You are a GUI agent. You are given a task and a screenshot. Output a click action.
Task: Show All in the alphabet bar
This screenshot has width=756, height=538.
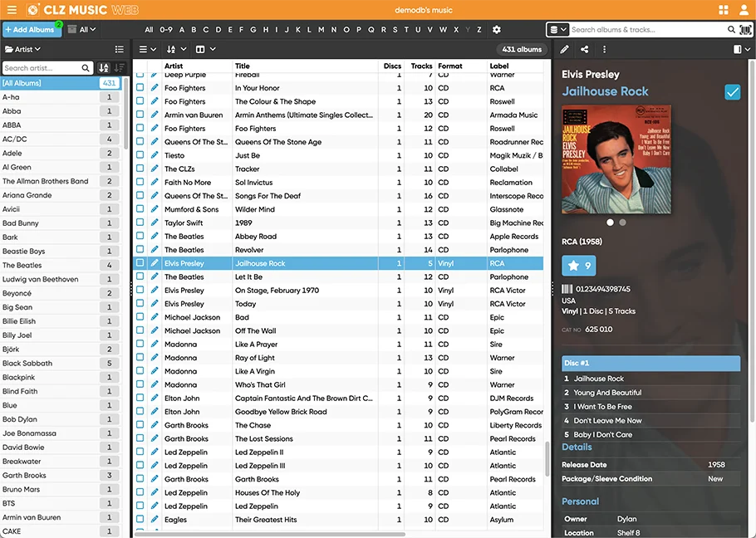point(149,29)
